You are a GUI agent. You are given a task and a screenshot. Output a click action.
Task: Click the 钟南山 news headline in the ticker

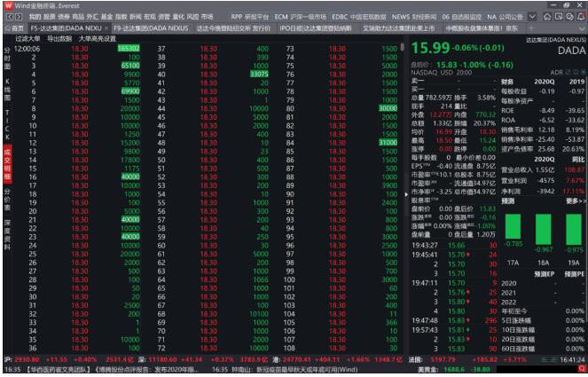tap(293, 370)
